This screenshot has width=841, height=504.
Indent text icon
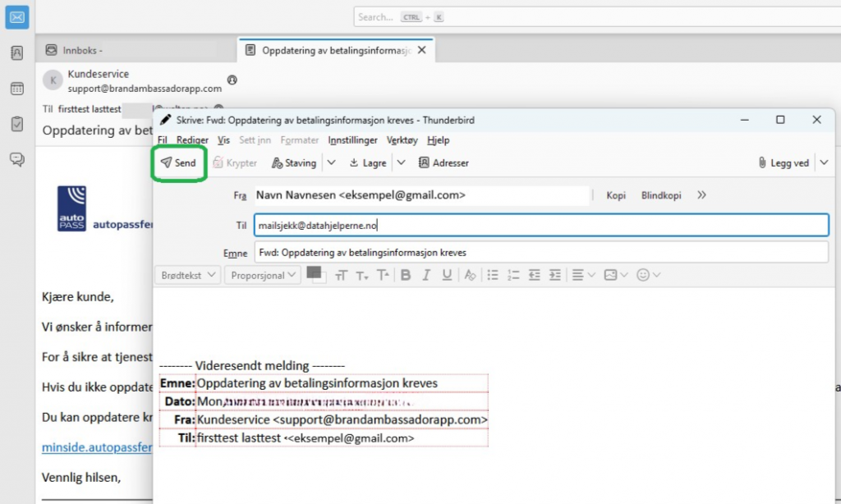[555, 275]
